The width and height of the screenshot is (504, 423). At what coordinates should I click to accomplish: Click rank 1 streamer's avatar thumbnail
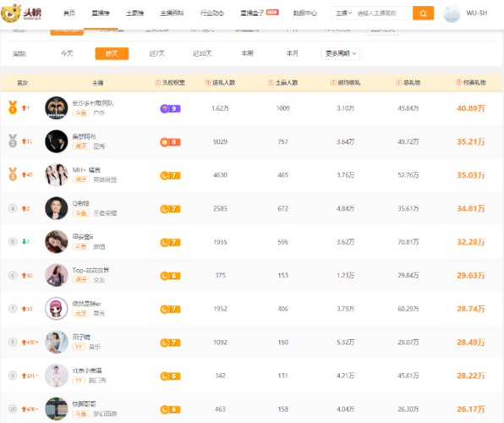[x=57, y=107]
